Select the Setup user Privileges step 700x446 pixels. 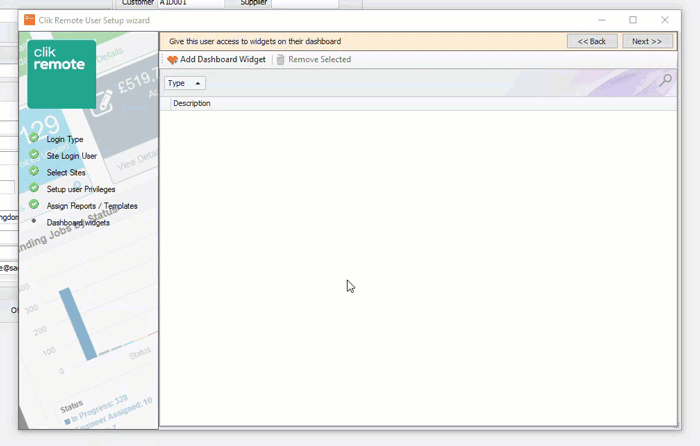click(x=81, y=189)
